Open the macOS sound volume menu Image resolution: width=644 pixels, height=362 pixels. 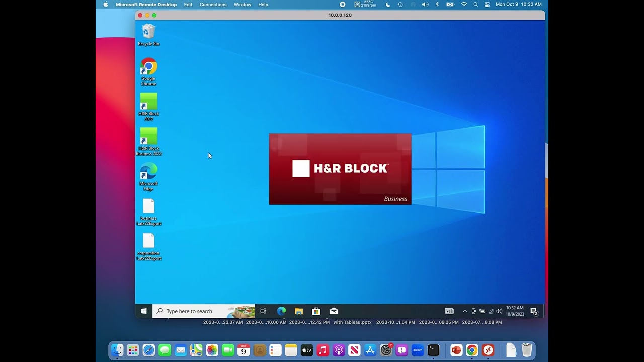(425, 4)
